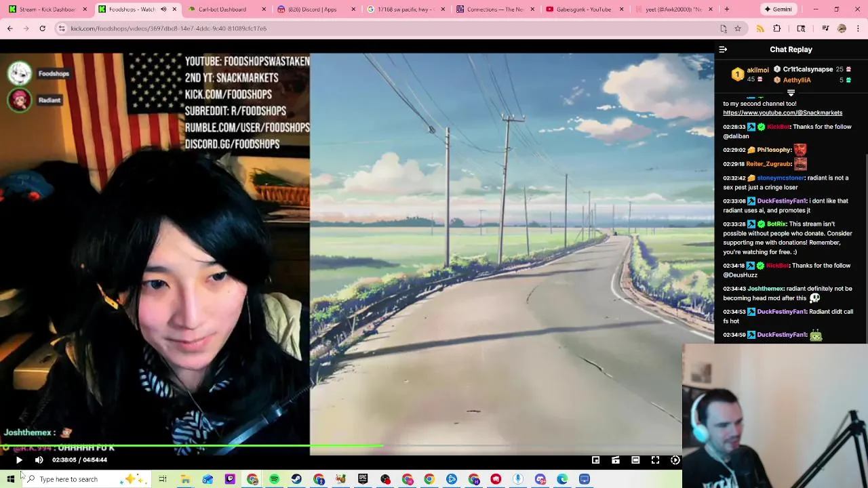Viewport: 868px width, 488px height.
Task: Reload the current page
Action: [42, 28]
